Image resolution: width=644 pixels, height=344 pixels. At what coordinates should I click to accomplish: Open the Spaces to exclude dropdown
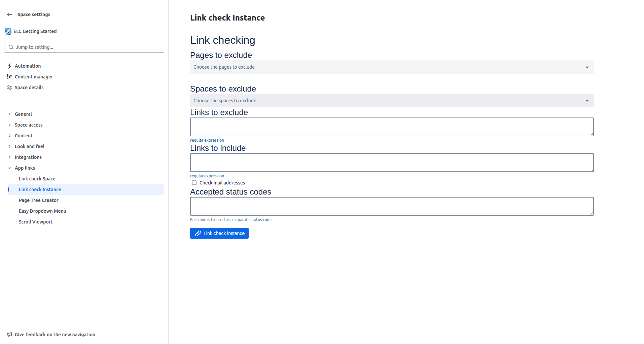point(392,101)
